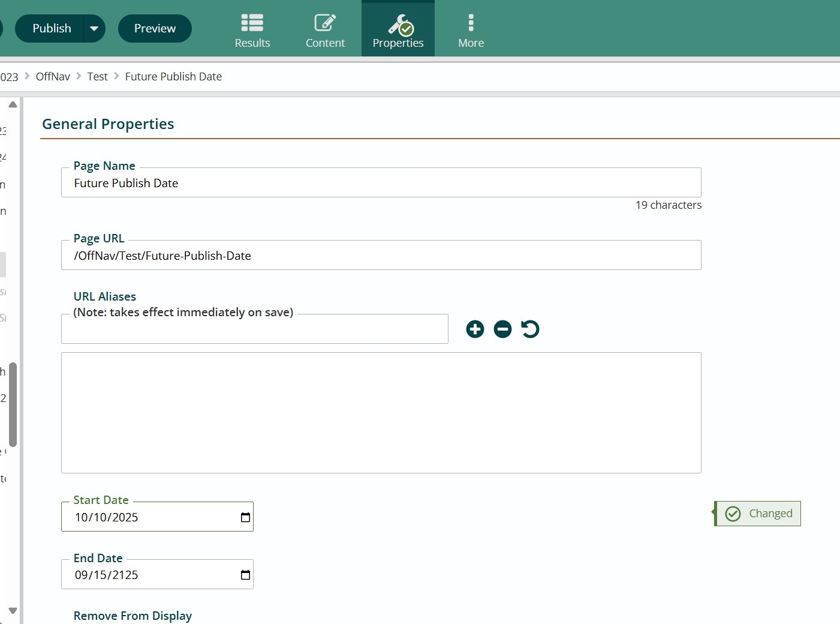The height and width of the screenshot is (624, 840).
Task: Click the scroll-up arrow on the left scrollbar
Action: coord(13,104)
